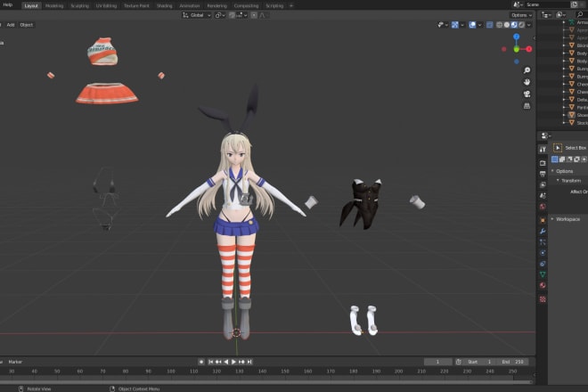Open the pivot point dropdown

(220, 15)
